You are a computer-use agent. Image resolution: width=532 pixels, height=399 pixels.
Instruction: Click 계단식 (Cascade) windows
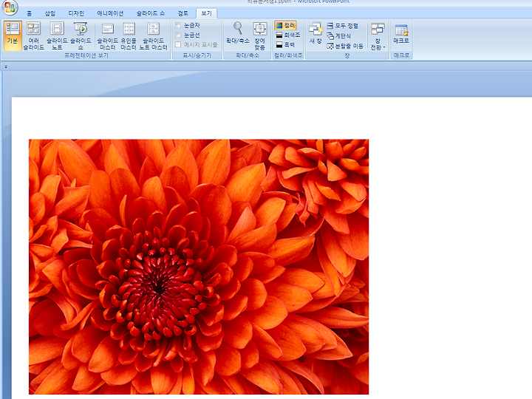[x=338, y=35]
